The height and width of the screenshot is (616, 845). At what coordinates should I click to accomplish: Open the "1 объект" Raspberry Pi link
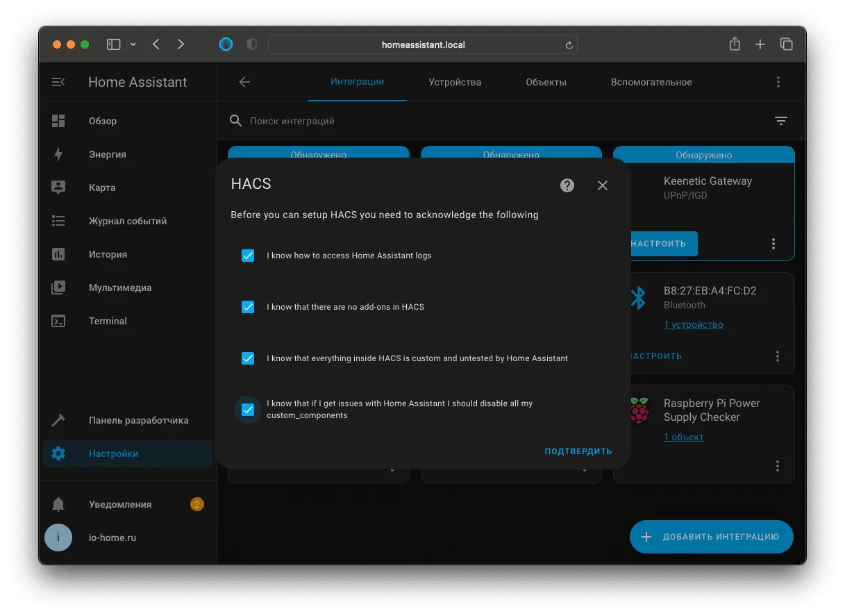[683, 437]
